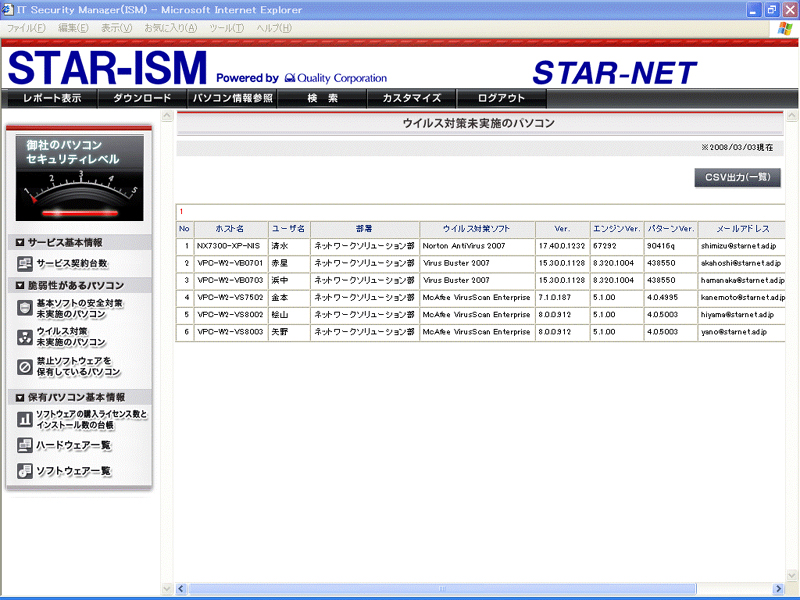800x600 pixels.
Task: Click the horizontal scrollbar thumb
Action: 442,589
